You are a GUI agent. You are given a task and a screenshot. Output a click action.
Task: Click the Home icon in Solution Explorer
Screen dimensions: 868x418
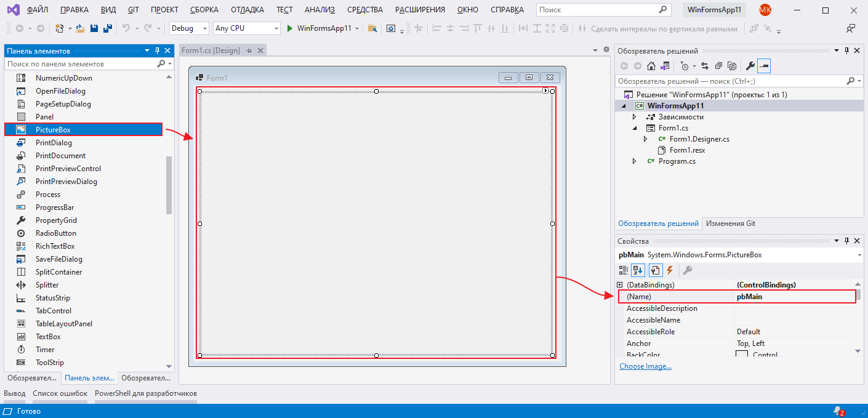click(651, 66)
